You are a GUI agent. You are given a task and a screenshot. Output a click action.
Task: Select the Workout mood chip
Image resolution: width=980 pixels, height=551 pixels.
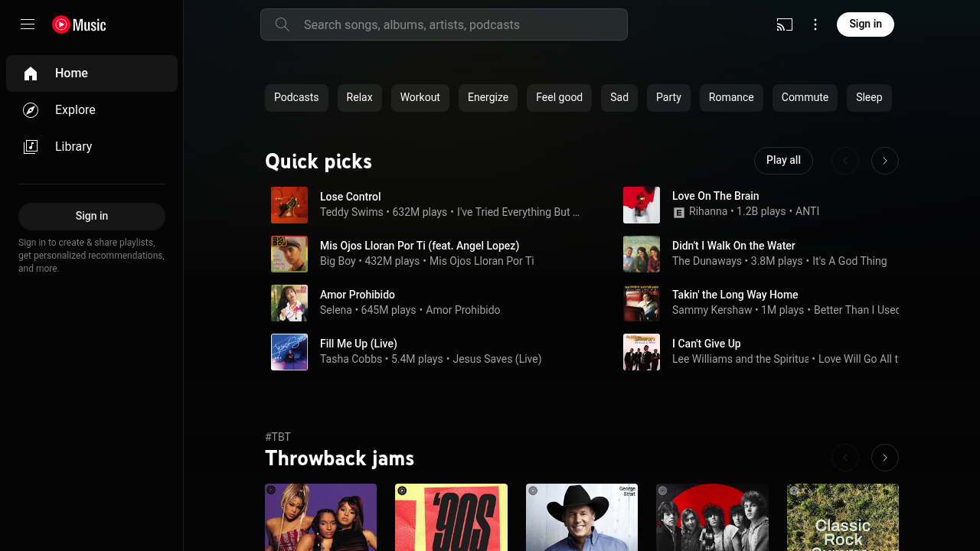420,98
